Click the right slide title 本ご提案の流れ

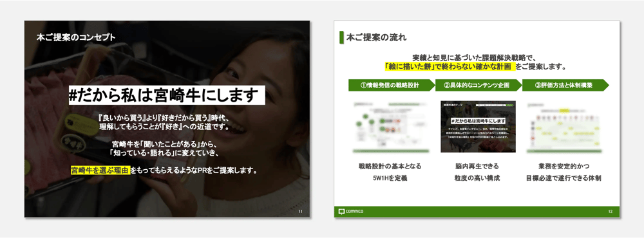tap(377, 38)
